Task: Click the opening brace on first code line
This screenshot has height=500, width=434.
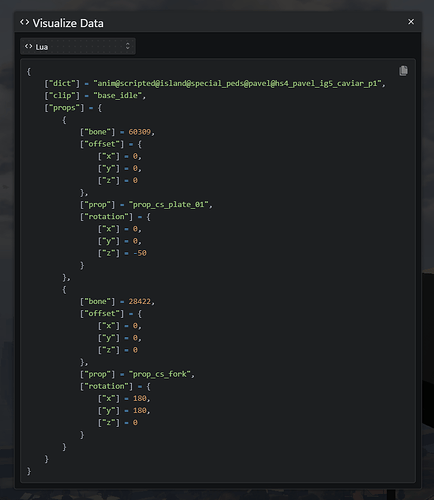Action: pyautogui.click(x=29, y=71)
